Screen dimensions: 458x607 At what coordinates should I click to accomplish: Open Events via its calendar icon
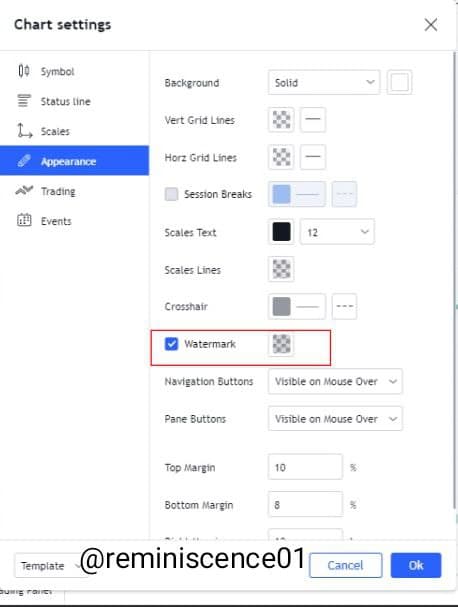pos(24,220)
